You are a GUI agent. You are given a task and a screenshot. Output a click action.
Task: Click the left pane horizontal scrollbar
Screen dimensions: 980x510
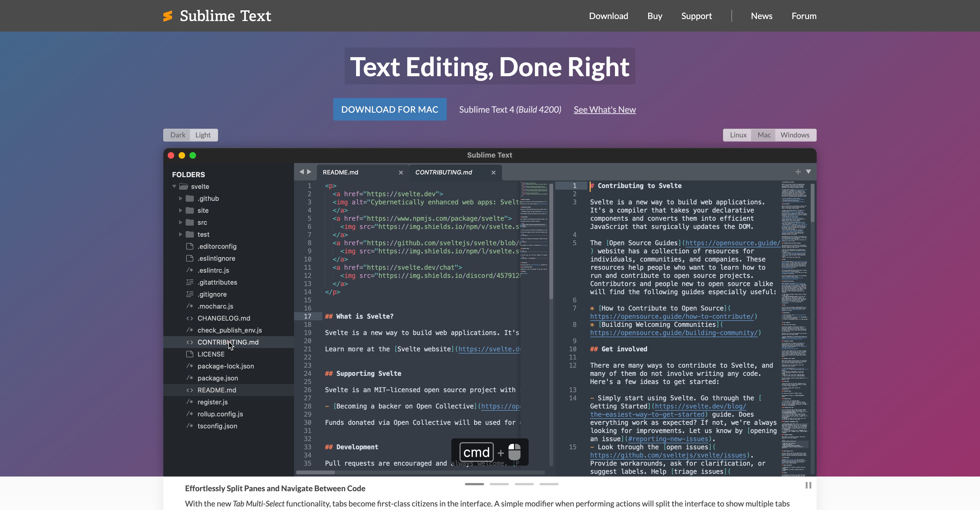point(316,472)
